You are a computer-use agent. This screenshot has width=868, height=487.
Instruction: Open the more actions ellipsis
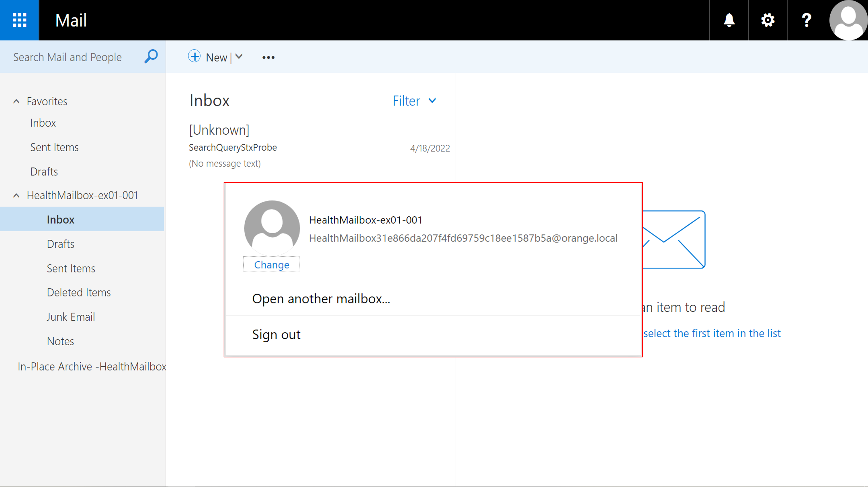[268, 58]
